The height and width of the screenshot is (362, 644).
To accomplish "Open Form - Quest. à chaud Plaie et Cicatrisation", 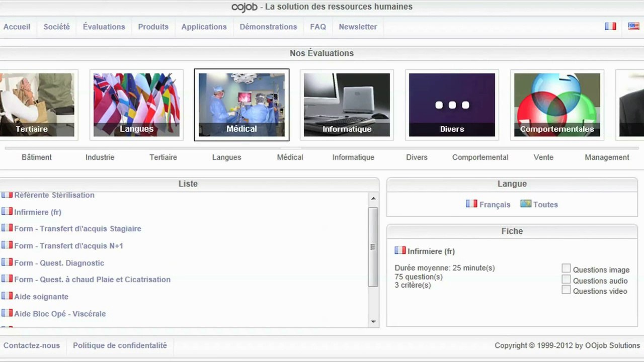I will (x=92, y=280).
